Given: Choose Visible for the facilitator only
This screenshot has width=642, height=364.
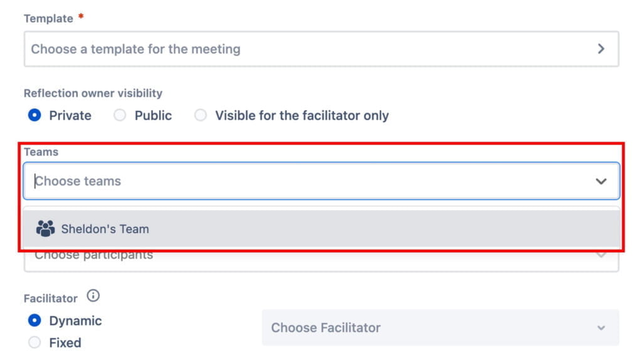Looking at the screenshot, I should [x=201, y=115].
